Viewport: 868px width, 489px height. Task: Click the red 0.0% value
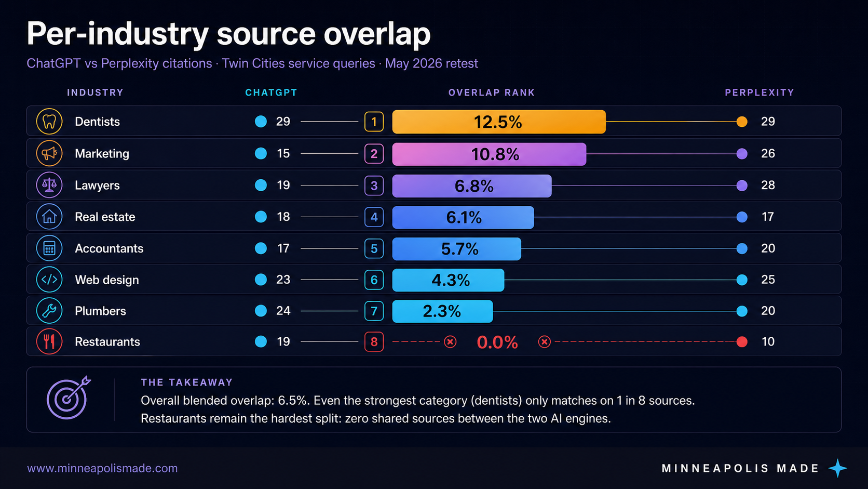(x=497, y=342)
